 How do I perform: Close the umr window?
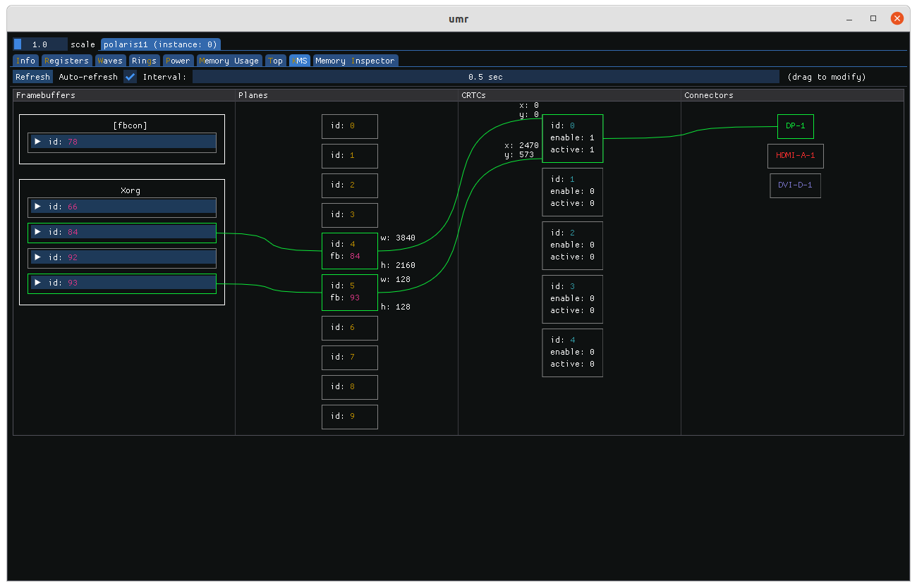(897, 18)
